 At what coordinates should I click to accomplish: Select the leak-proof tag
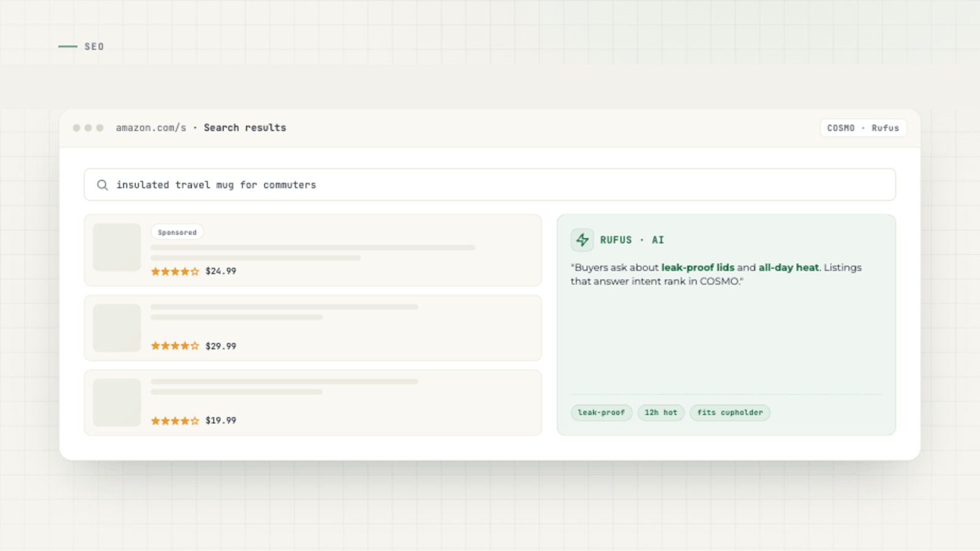coord(601,413)
